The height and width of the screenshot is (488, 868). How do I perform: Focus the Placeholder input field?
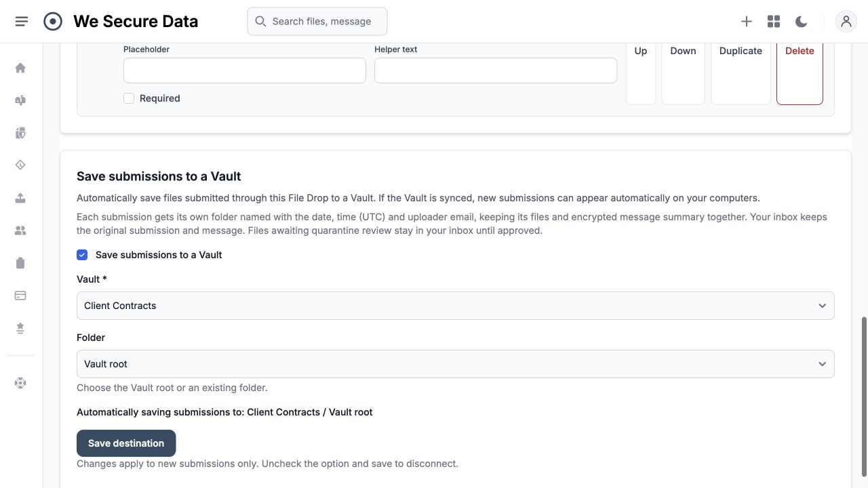coord(245,70)
